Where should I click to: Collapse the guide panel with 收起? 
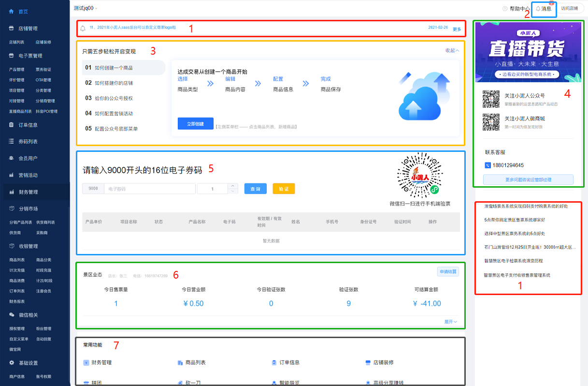coord(452,50)
